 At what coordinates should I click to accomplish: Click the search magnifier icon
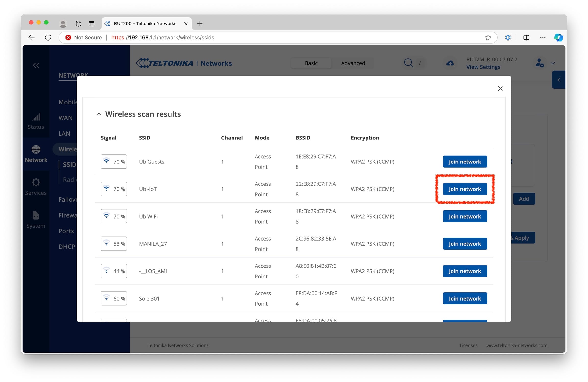pyautogui.click(x=408, y=63)
